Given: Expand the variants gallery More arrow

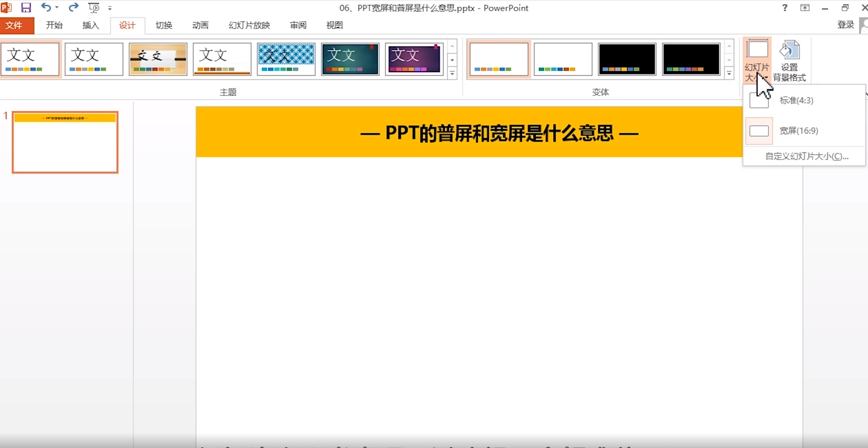Looking at the screenshot, I should coord(730,74).
